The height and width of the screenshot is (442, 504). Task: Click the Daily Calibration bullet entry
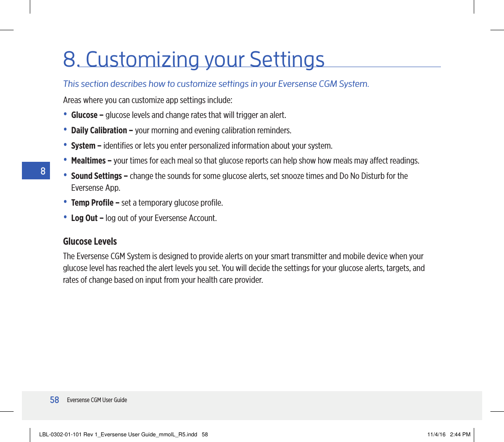(x=182, y=130)
